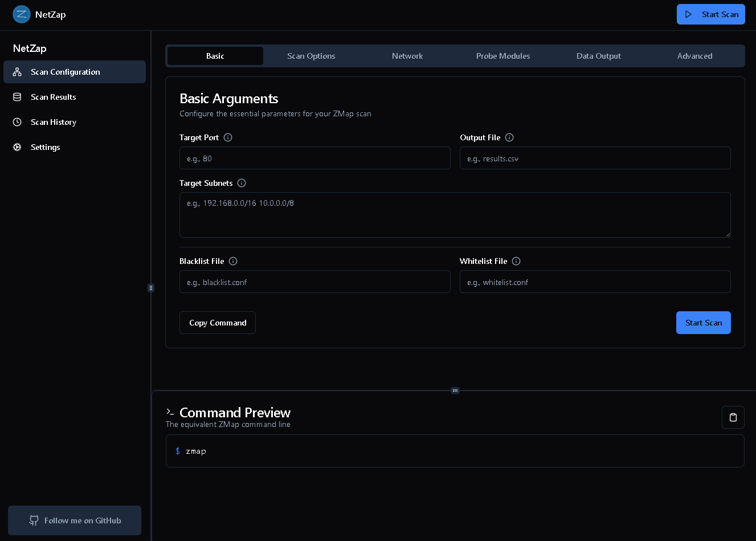Screen dimensions: 756x541
Task: Click Follow me on GitHub
Action: (x=75, y=520)
